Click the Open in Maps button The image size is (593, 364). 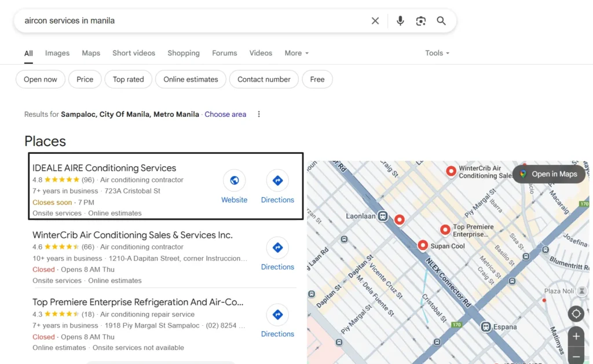pos(549,174)
